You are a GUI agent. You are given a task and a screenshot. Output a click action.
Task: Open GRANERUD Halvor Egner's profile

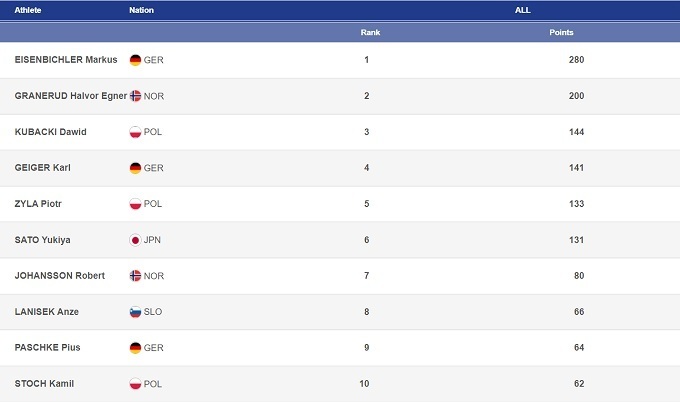(x=70, y=96)
